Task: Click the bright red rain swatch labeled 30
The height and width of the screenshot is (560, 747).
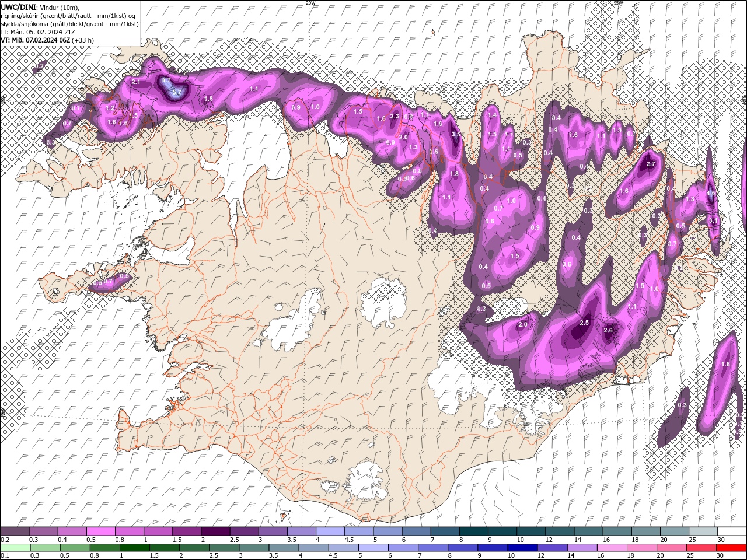Action: (732, 547)
